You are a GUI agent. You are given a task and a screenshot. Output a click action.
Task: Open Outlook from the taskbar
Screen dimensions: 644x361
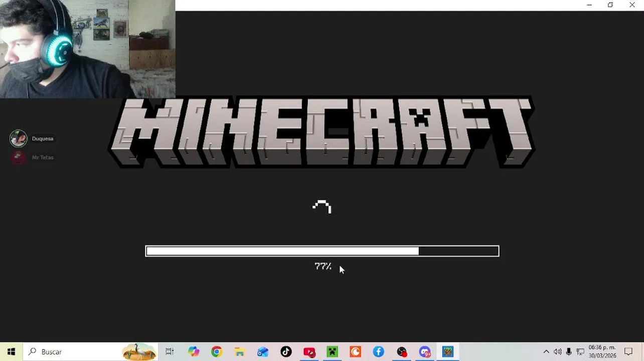click(263, 351)
